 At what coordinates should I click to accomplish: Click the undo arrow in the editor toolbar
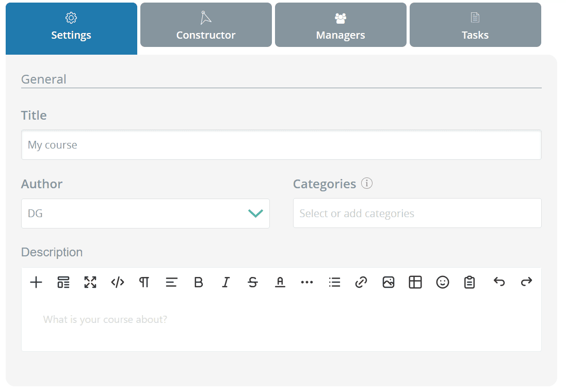499,282
